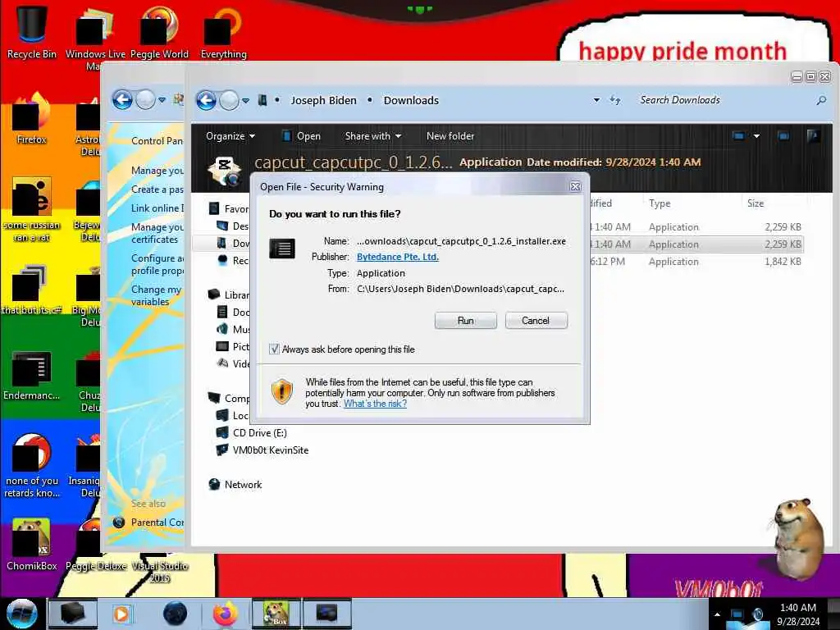This screenshot has width=840, height=630.
Task: Open Peggle World desktop icon
Action: pyautogui.click(x=159, y=31)
